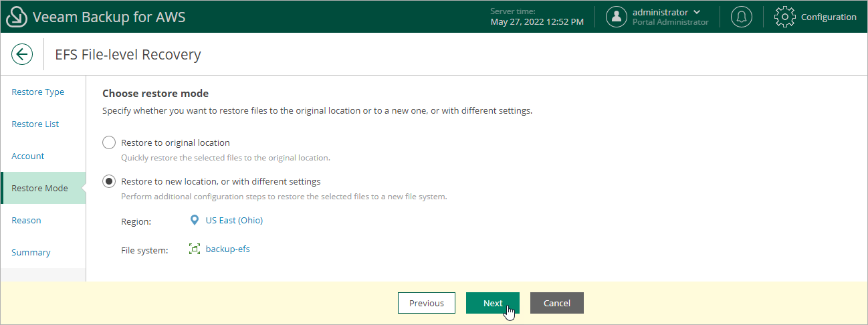Image resolution: width=868 pixels, height=325 pixels.
Task: Click the Choose restore mode heading
Action: [155, 93]
